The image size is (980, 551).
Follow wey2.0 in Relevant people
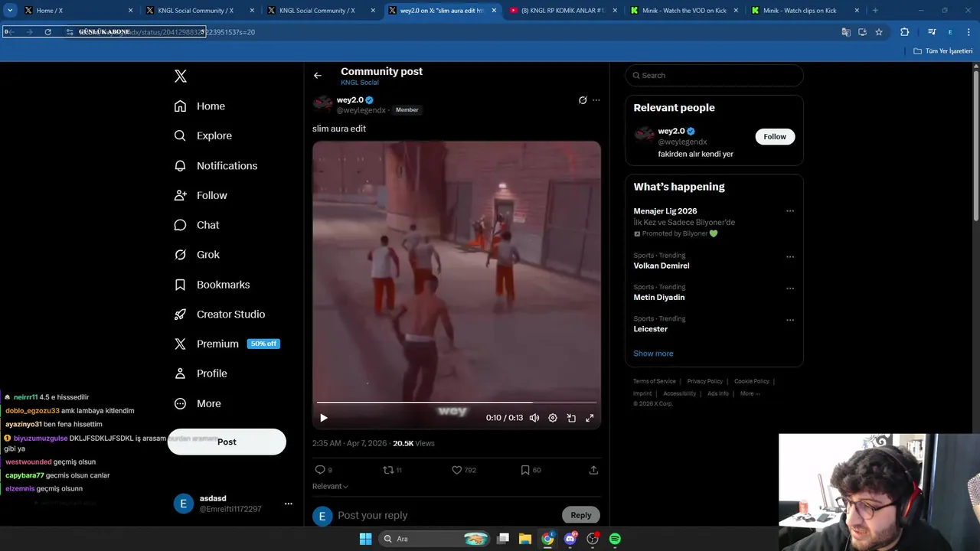point(775,136)
